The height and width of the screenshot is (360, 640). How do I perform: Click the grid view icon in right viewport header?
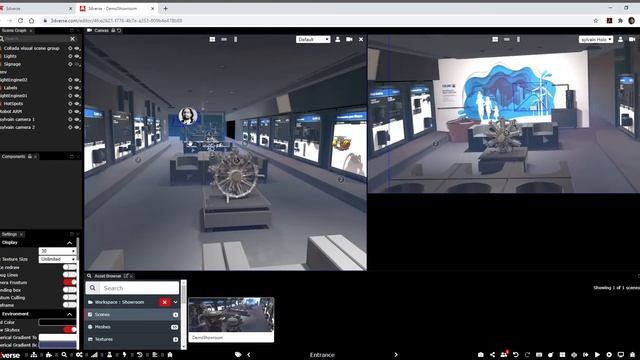(x=495, y=39)
